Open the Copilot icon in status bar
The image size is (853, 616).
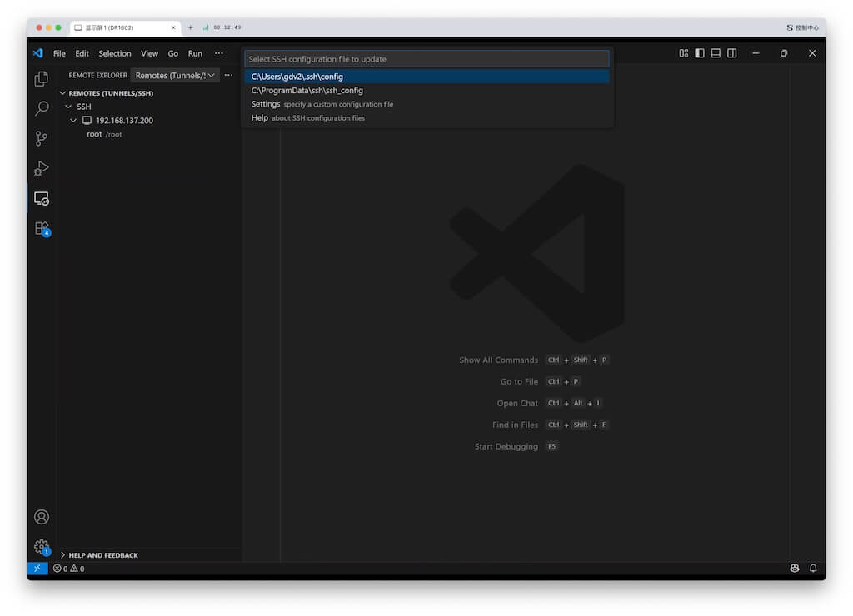[x=794, y=568]
